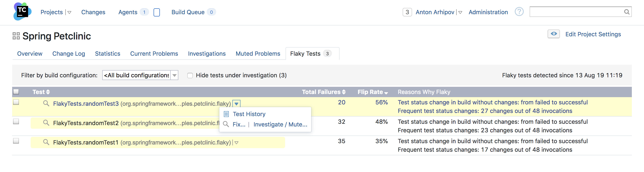This screenshot has width=644, height=172.
Task: Expand the Projects dropdown arrow
Action: pos(69,12)
